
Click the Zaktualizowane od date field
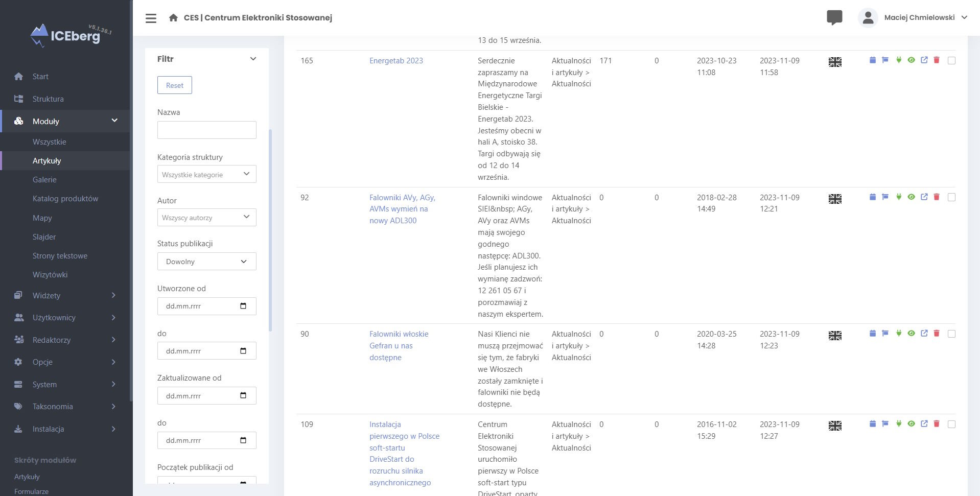206,395
